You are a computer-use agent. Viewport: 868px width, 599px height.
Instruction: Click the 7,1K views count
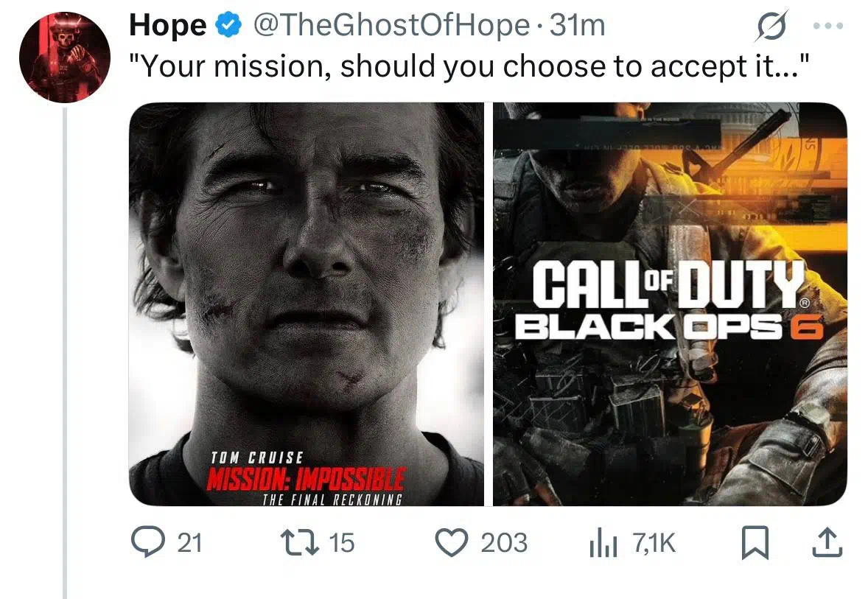(x=654, y=542)
